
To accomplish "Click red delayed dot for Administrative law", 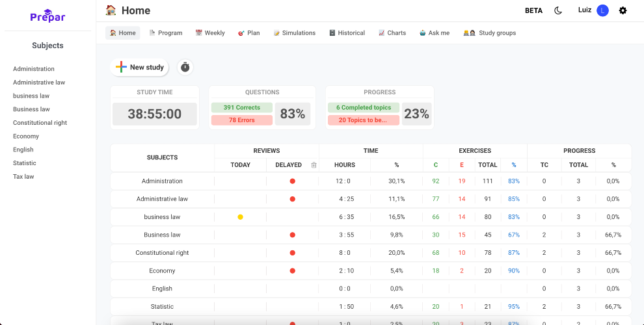I will pyautogui.click(x=293, y=199).
